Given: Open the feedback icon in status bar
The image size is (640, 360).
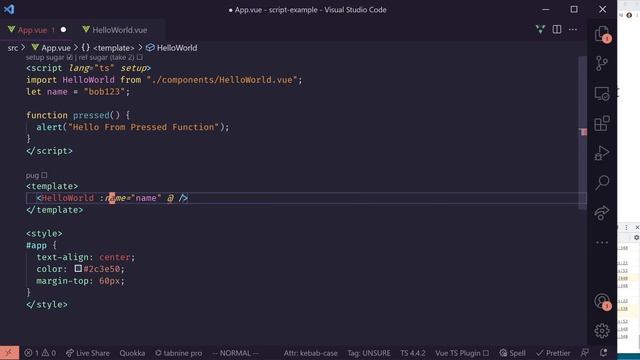Looking at the screenshot, I should tap(585, 353).
